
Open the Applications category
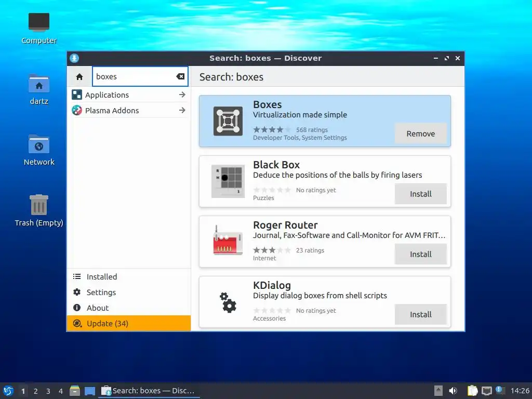(129, 95)
